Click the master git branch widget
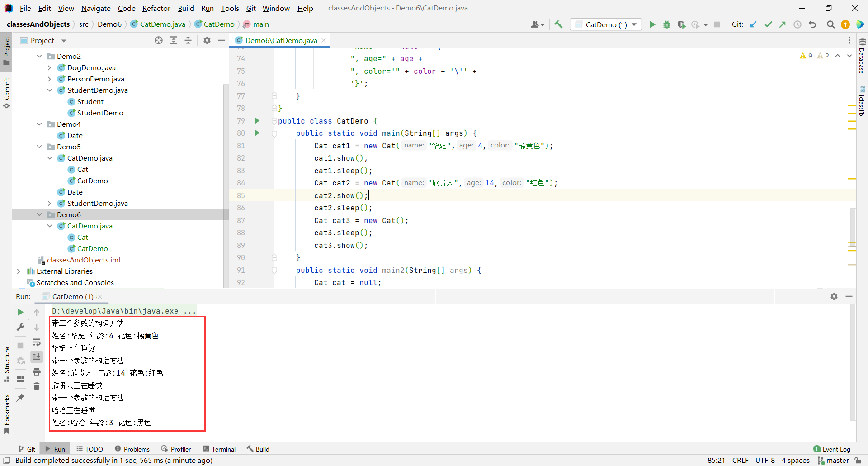The width and height of the screenshot is (868, 466). 833,460
